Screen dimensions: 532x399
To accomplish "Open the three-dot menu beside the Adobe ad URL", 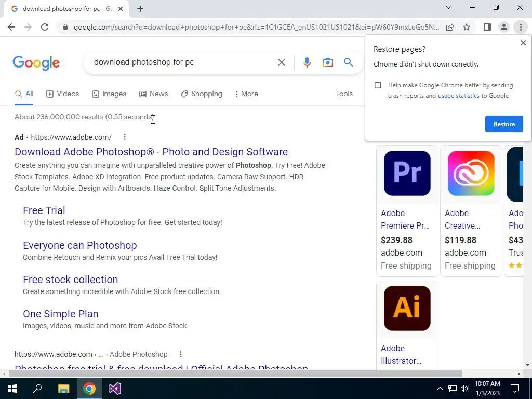I will point(125,137).
